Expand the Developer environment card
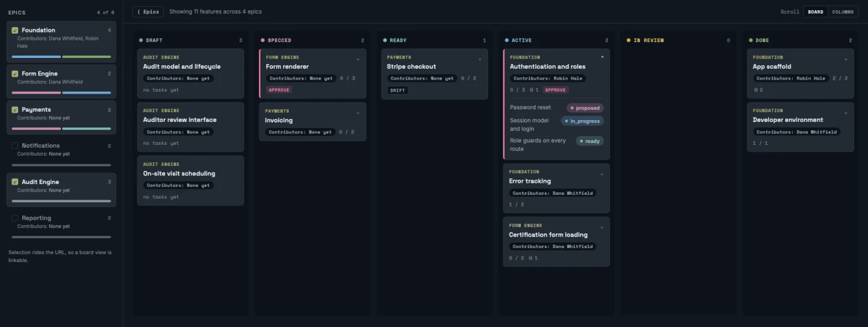868x327 pixels. point(846,113)
